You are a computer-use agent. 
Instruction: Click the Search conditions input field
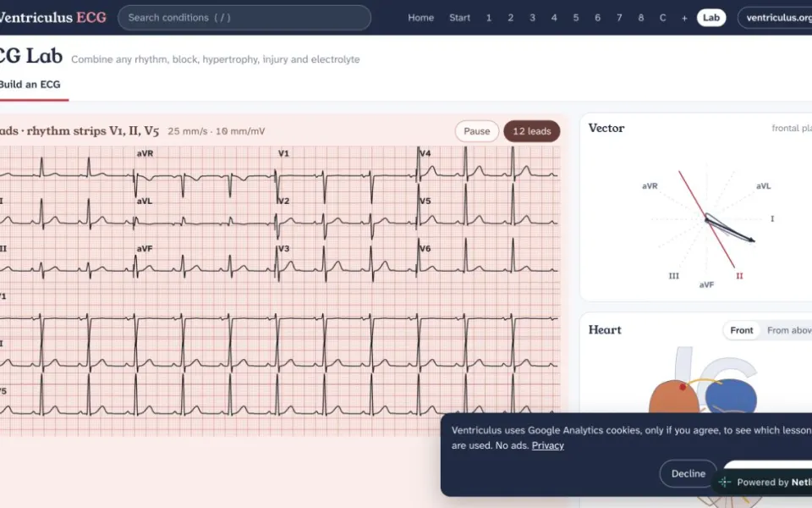tap(244, 18)
